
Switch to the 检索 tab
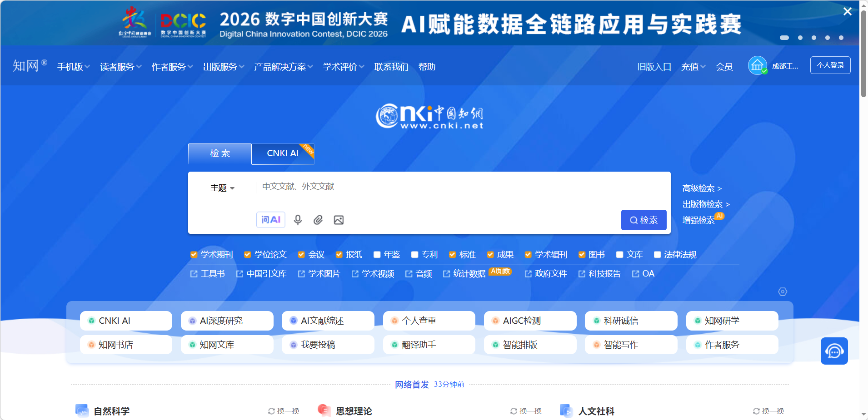[220, 153]
